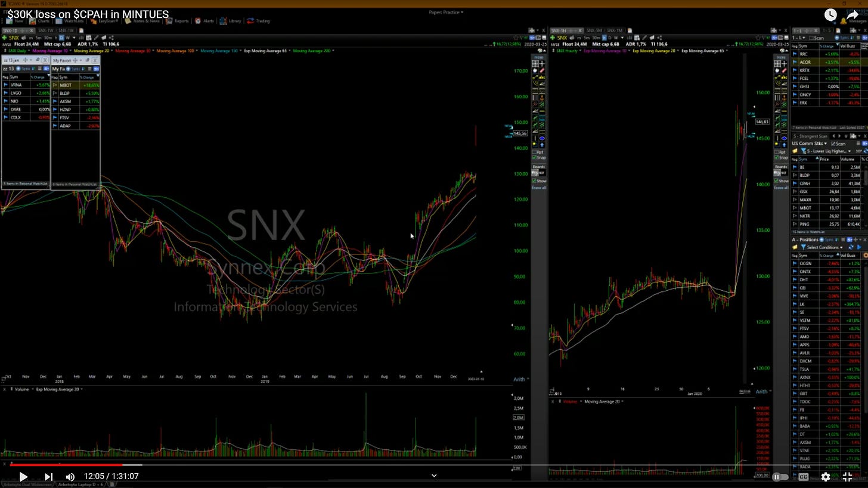Screen dimensions: 868x488
Task: Open the Library toolbar item
Action: 231,21
